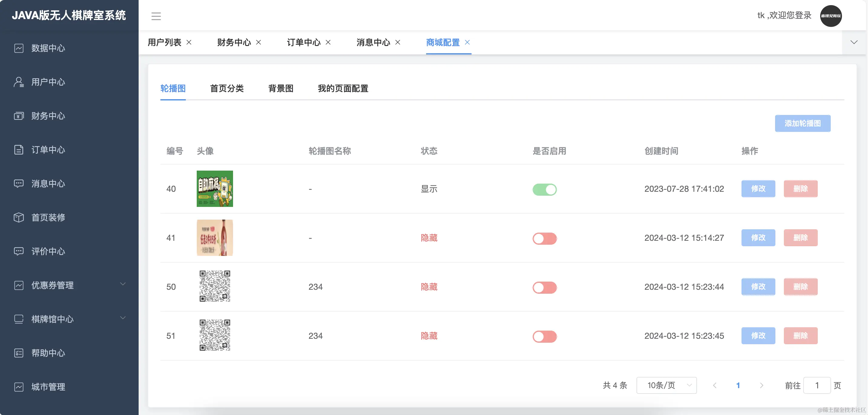The height and width of the screenshot is (415, 868).
Task: Disable the enabled switch for row 40
Action: [x=544, y=189]
